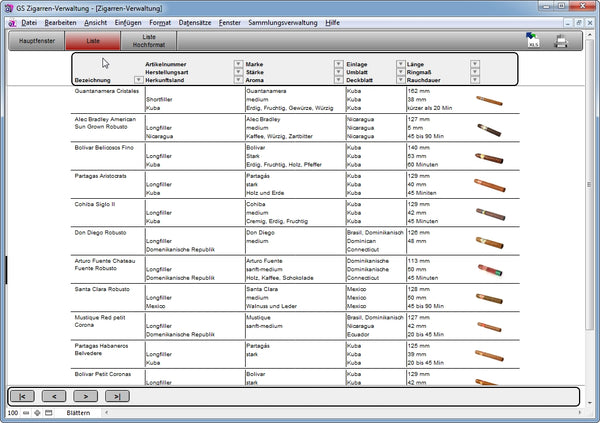600x423 pixels.
Task: Click the horizontal scrollbar at the bottom
Action: [x=343, y=413]
